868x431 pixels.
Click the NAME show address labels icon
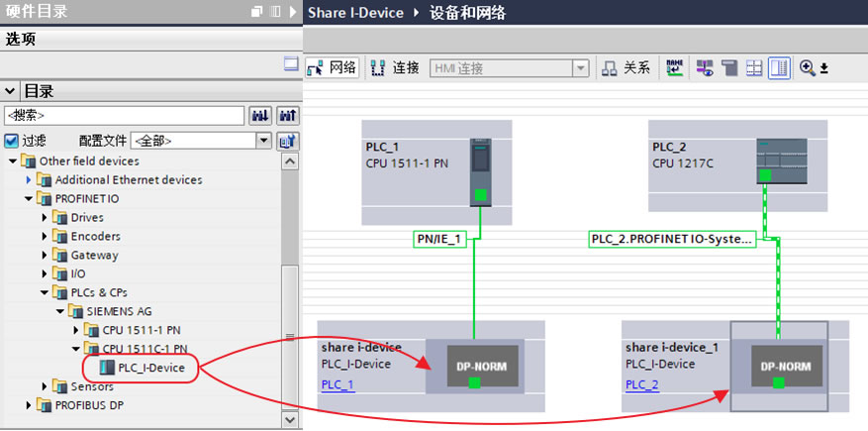(x=674, y=68)
